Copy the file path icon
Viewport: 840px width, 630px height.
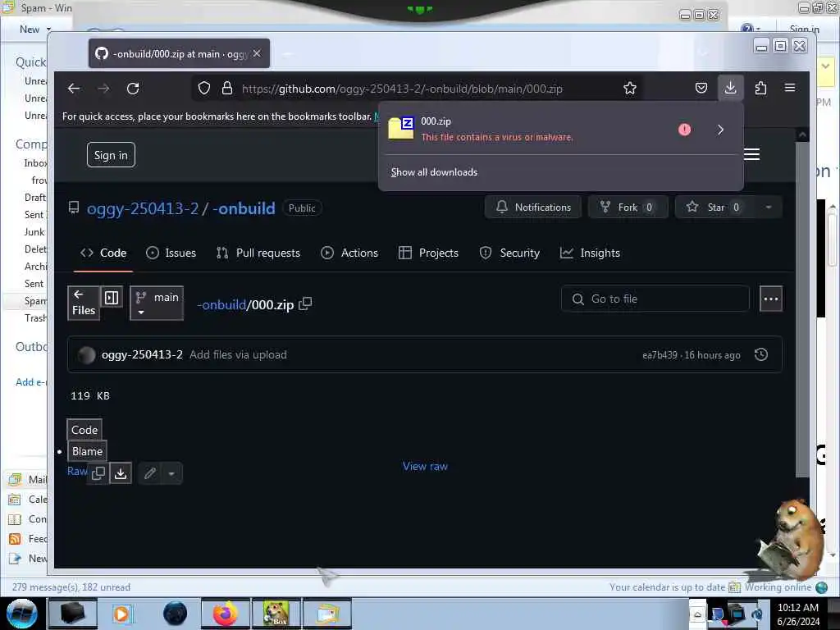[305, 304]
